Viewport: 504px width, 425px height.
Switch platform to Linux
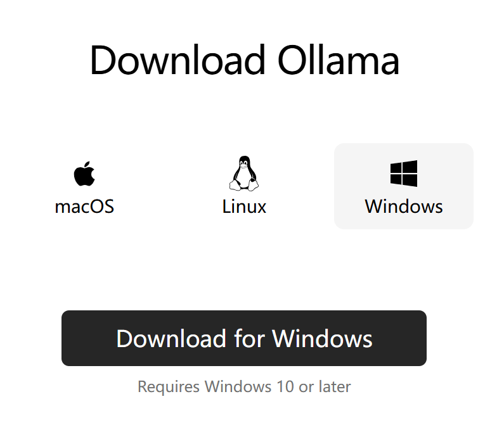[244, 186]
